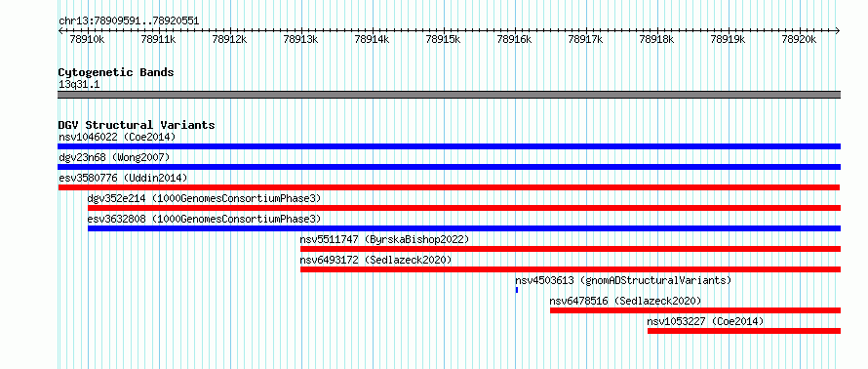This screenshot has height=369, width=868.
Task: Select the red bar for dgv352e214
Action: coord(464,208)
